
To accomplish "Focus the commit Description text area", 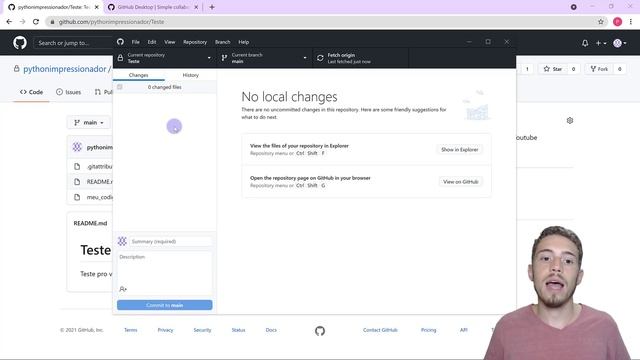I will (x=164, y=268).
